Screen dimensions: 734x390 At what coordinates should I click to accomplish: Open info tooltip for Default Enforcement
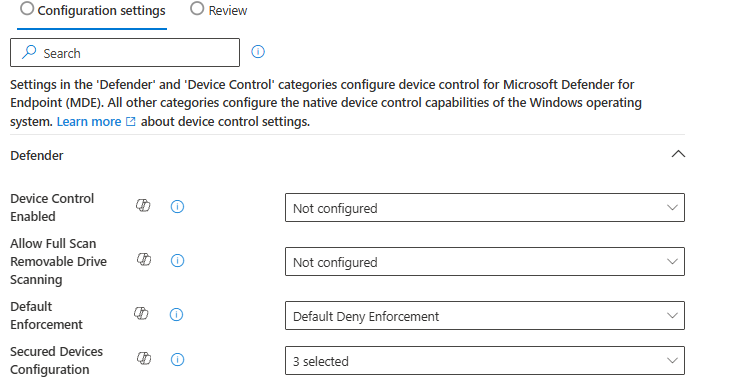tap(176, 315)
